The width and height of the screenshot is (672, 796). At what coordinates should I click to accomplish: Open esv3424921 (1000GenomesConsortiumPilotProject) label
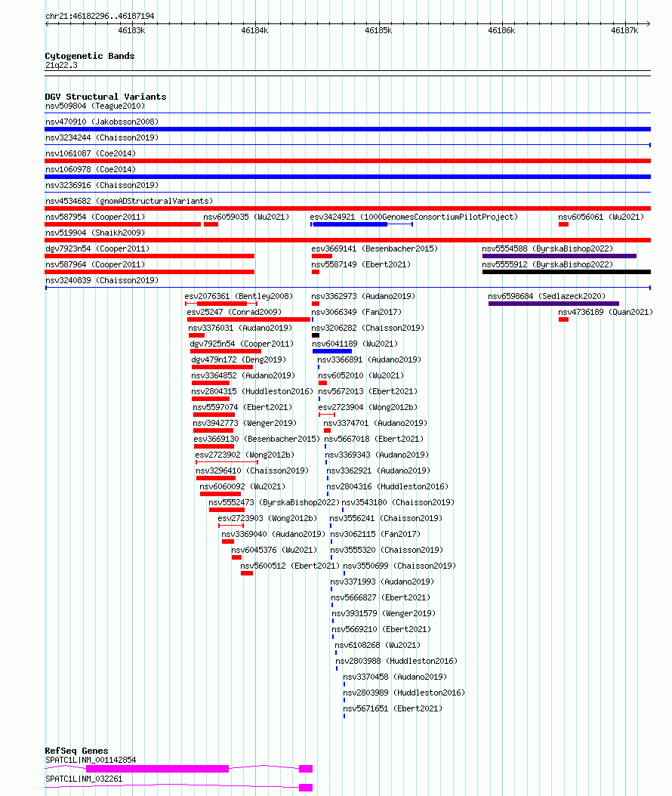click(414, 217)
